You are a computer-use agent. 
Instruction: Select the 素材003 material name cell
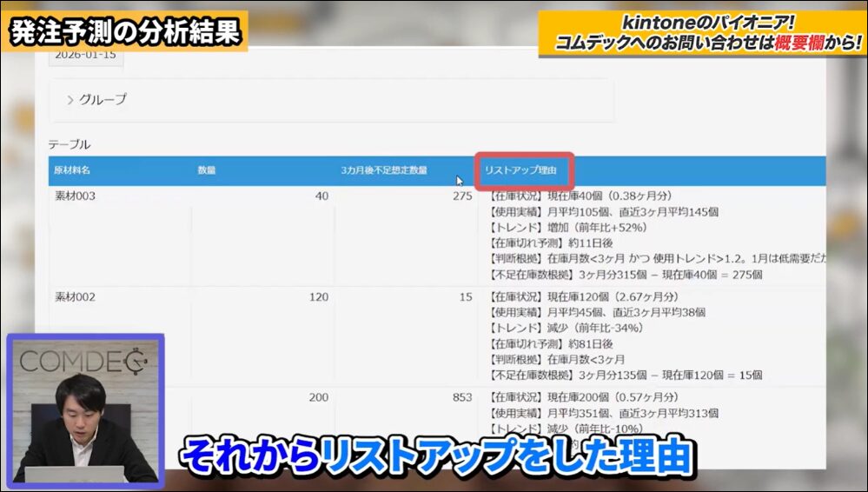75,196
